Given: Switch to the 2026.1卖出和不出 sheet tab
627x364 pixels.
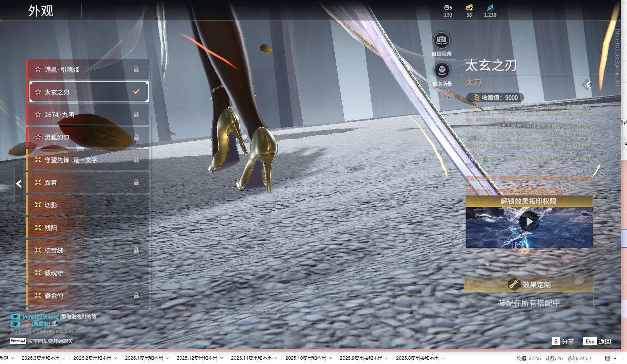Looking at the screenshot, I should click(x=144, y=358).
